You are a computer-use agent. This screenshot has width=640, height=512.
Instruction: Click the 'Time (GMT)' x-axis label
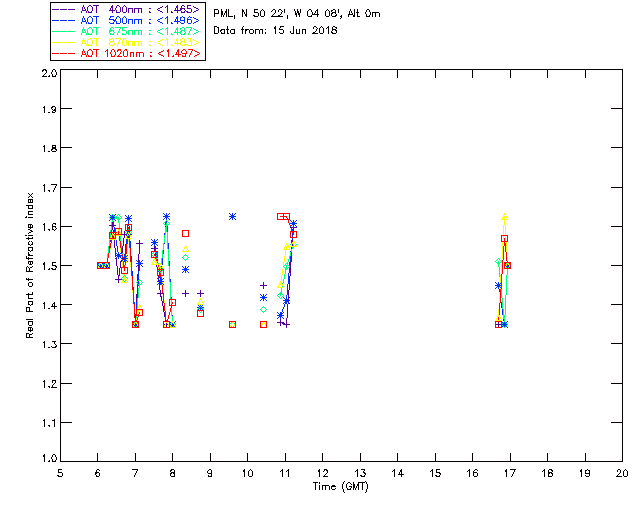341,485
